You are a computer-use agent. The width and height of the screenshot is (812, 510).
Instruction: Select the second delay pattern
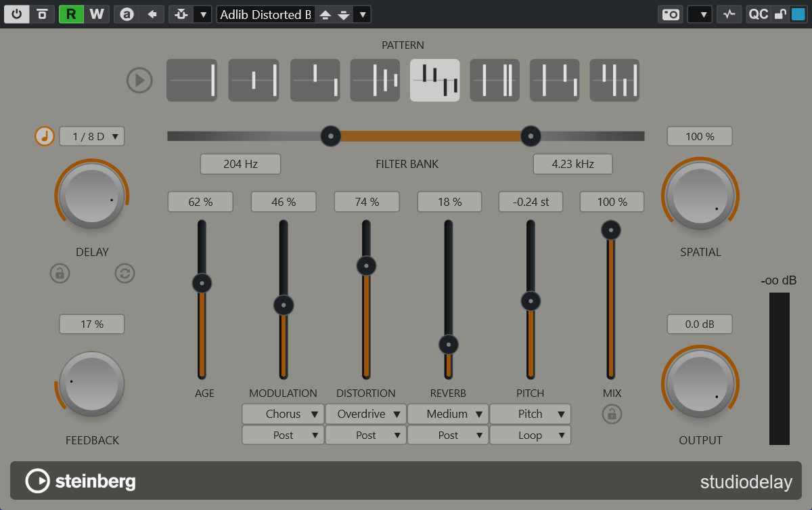click(x=254, y=80)
